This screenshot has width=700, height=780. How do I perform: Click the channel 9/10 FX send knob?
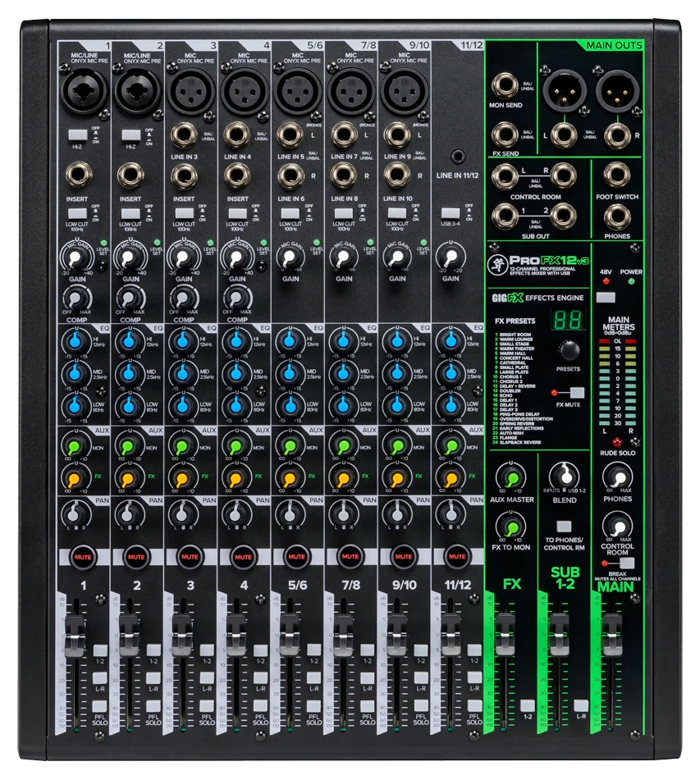pos(396,478)
